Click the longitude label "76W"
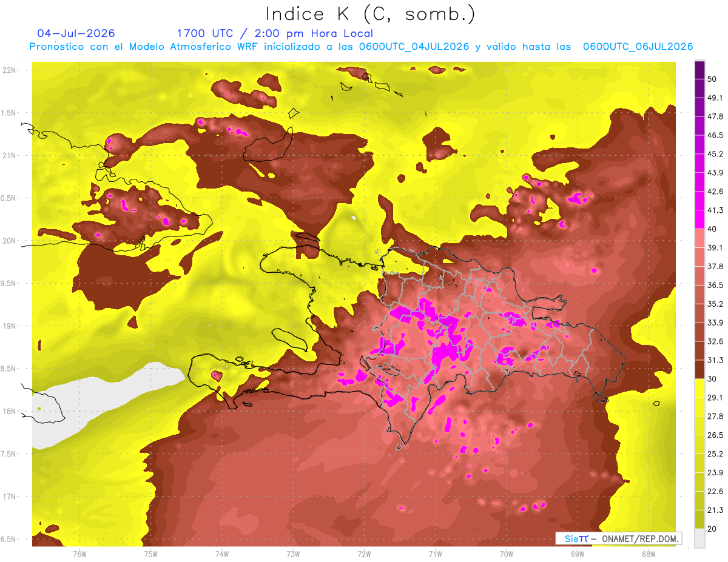 (x=79, y=554)
